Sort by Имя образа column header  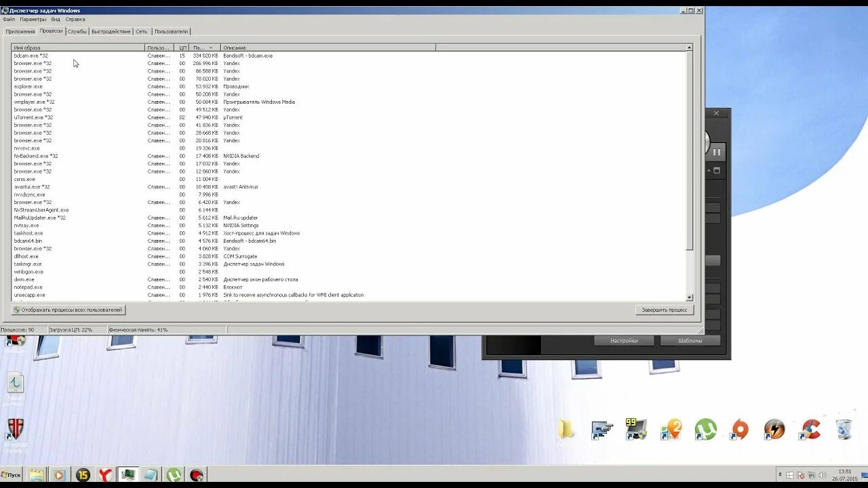click(x=78, y=48)
